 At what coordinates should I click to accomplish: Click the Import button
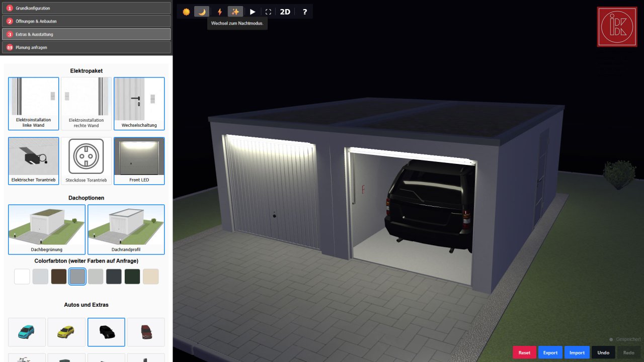click(577, 352)
